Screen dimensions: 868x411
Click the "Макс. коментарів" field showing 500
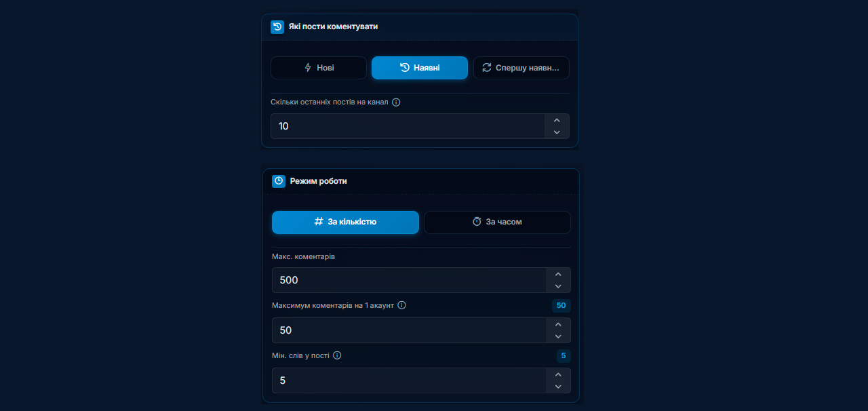409,280
